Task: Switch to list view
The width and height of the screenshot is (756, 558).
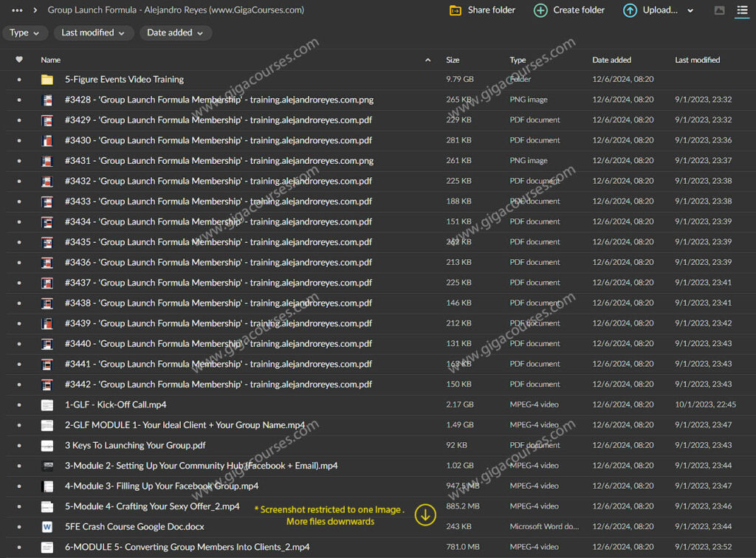Action: pos(742,10)
